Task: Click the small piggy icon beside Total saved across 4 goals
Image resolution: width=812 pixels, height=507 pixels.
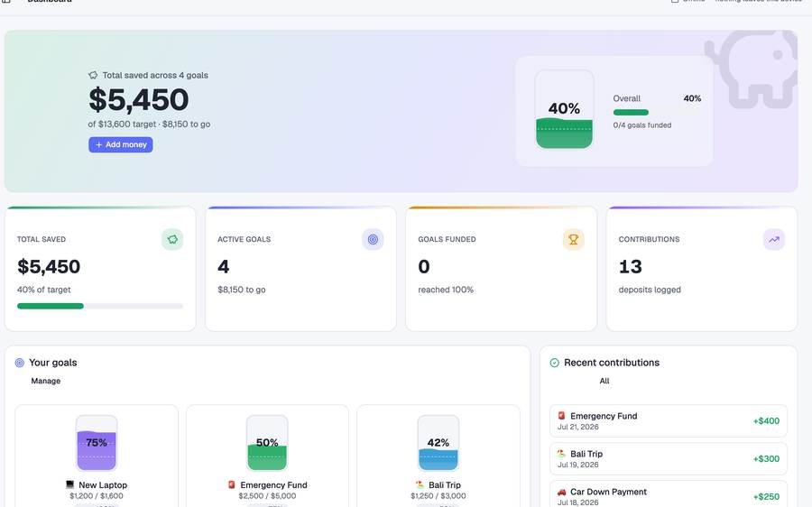Action: point(93,75)
